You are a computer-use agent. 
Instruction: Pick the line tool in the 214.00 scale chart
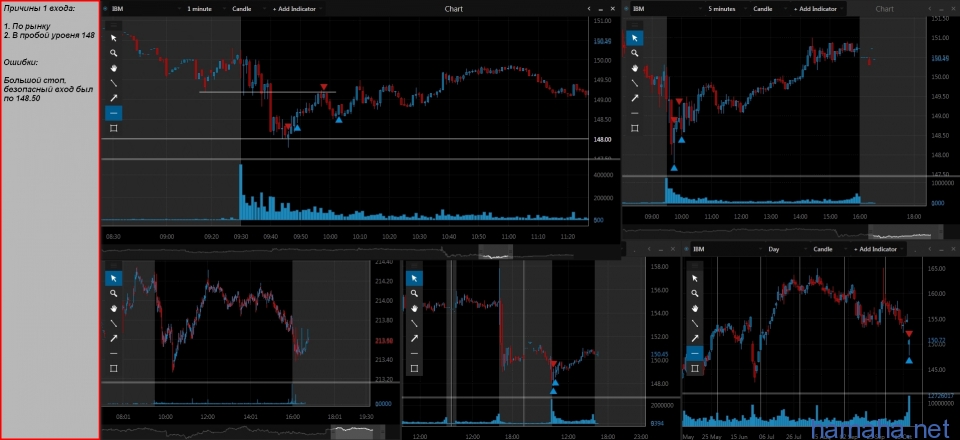pos(113,324)
